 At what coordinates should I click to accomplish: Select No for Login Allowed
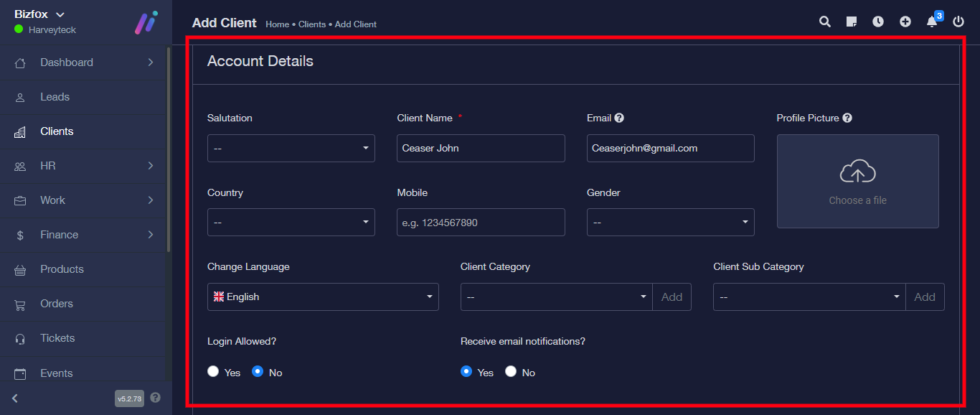pos(258,372)
